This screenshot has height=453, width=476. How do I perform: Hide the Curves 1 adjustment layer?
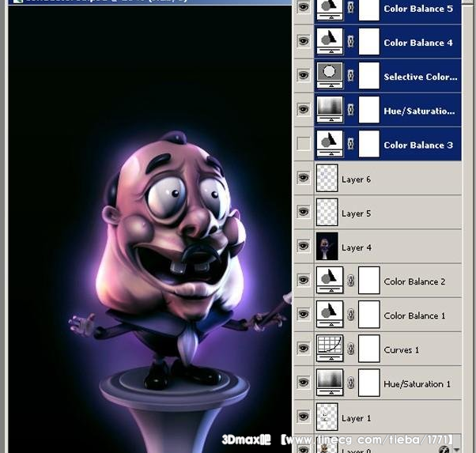click(304, 348)
